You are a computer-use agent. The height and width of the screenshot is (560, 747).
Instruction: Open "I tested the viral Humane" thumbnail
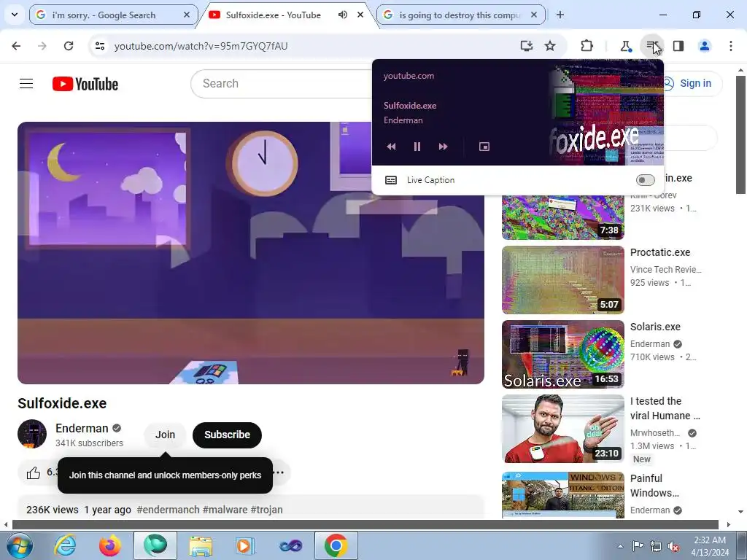pyautogui.click(x=562, y=429)
